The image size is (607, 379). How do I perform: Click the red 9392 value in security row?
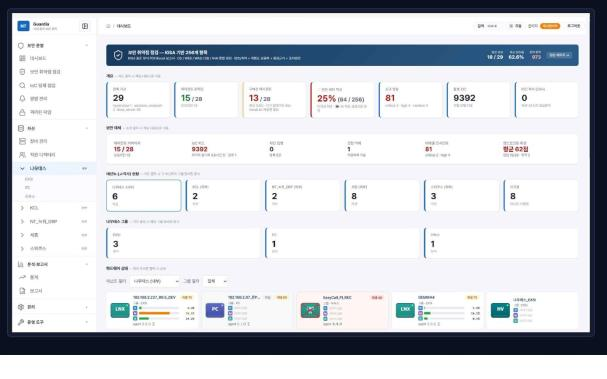199,149
